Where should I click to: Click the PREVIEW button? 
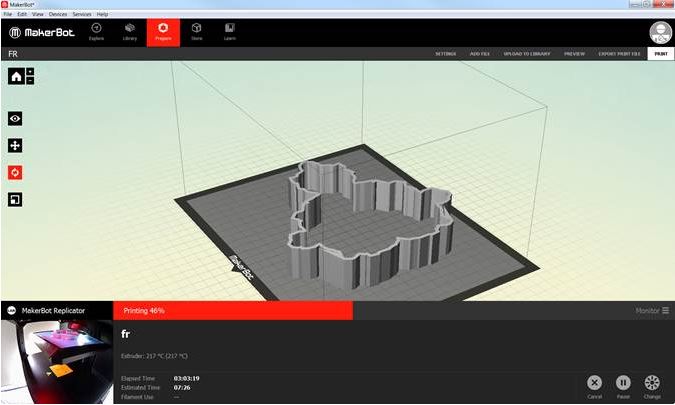pos(574,54)
